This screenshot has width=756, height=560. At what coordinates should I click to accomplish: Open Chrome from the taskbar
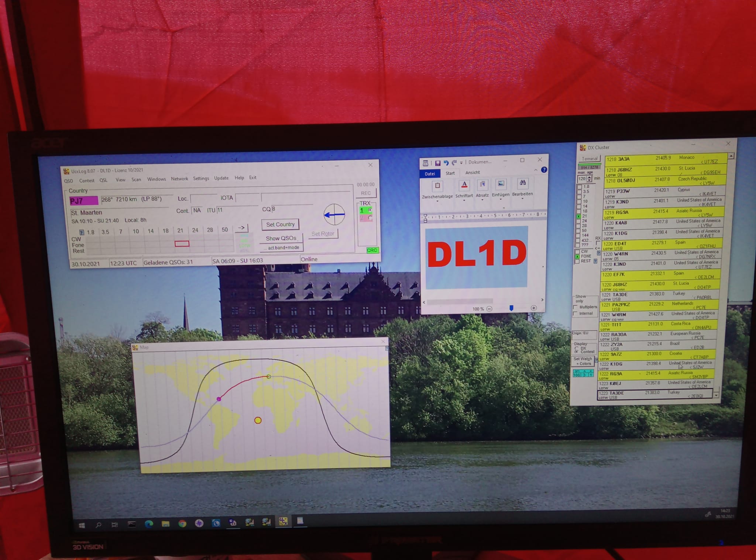coord(182,523)
